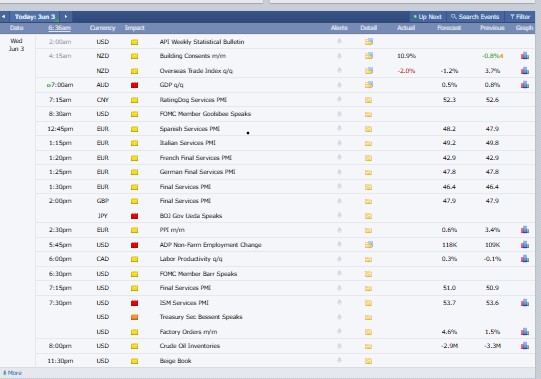541x379 pixels.
Task: Open graph for ADP Non-Farm Employment Change
Action: [525, 245]
